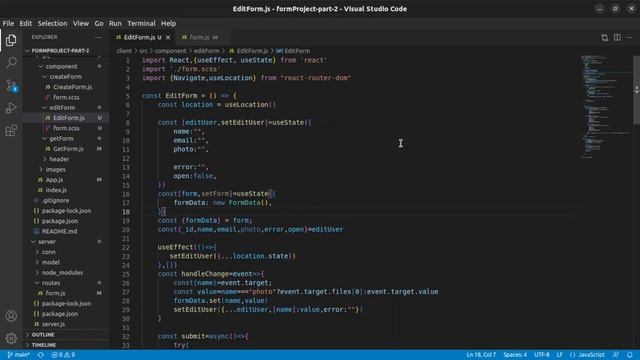Click the code minimap

point(606,106)
